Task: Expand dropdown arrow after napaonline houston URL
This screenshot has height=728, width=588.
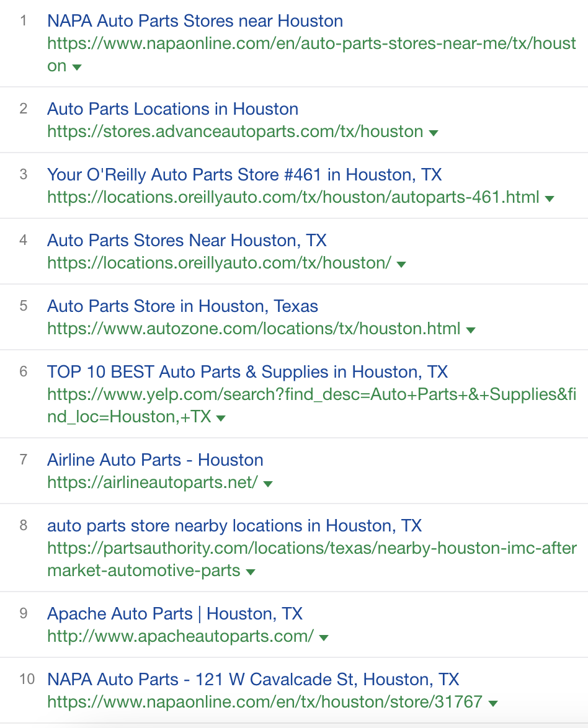Action: [77, 68]
